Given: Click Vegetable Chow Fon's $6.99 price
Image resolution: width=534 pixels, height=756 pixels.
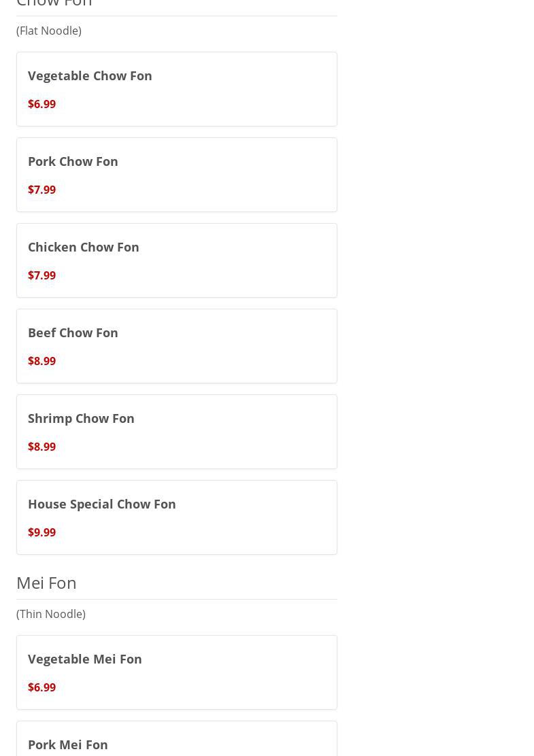Looking at the screenshot, I should pos(41,104).
